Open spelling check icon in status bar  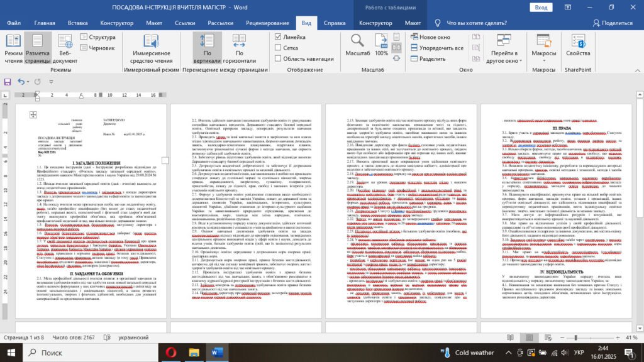(107, 337)
